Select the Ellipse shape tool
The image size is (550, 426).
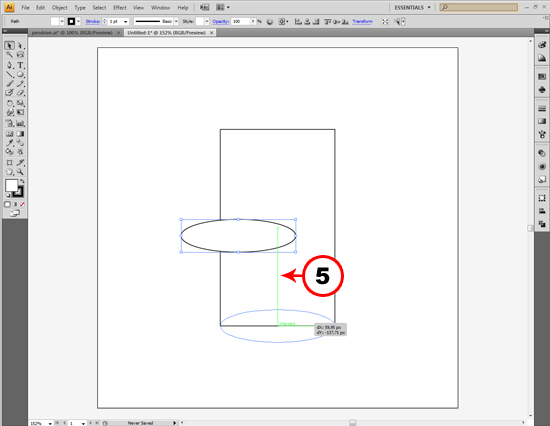click(21, 74)
